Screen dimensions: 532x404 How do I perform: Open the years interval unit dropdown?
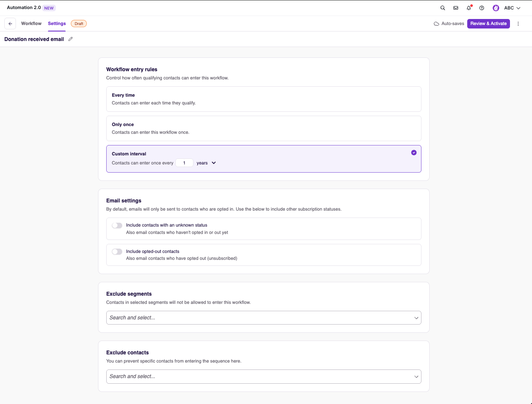coord(206,163)
